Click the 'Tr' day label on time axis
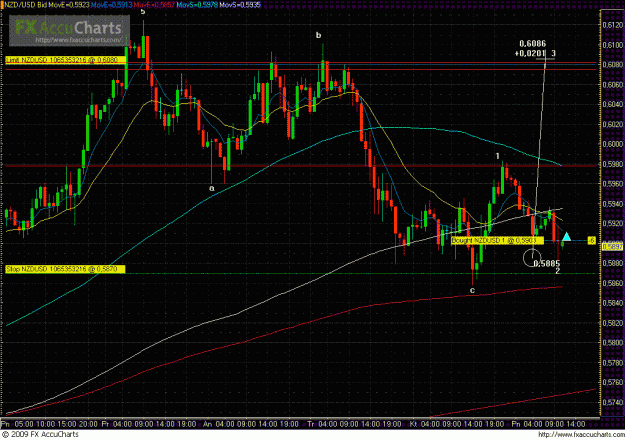 (311, 424)
